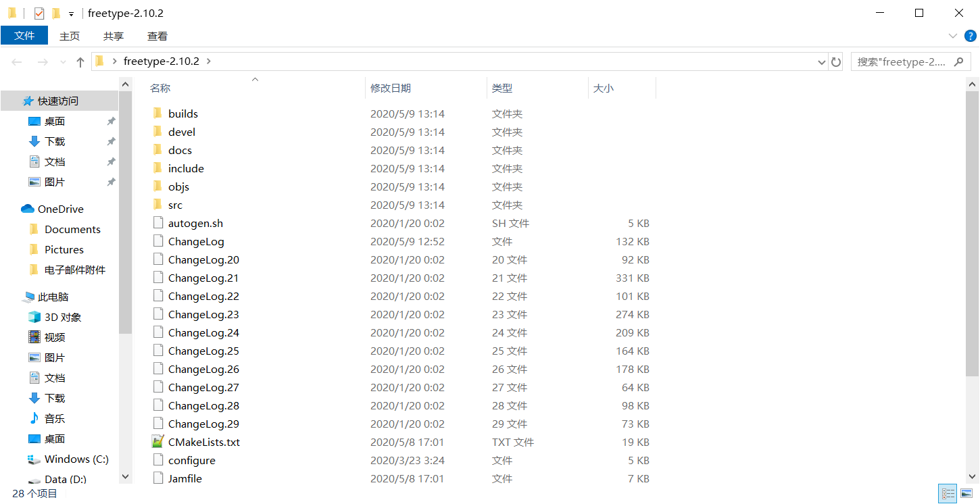980x504 pixels.
Task: Click the file list vertical scrollbar
Action: [x=973, y=233]
